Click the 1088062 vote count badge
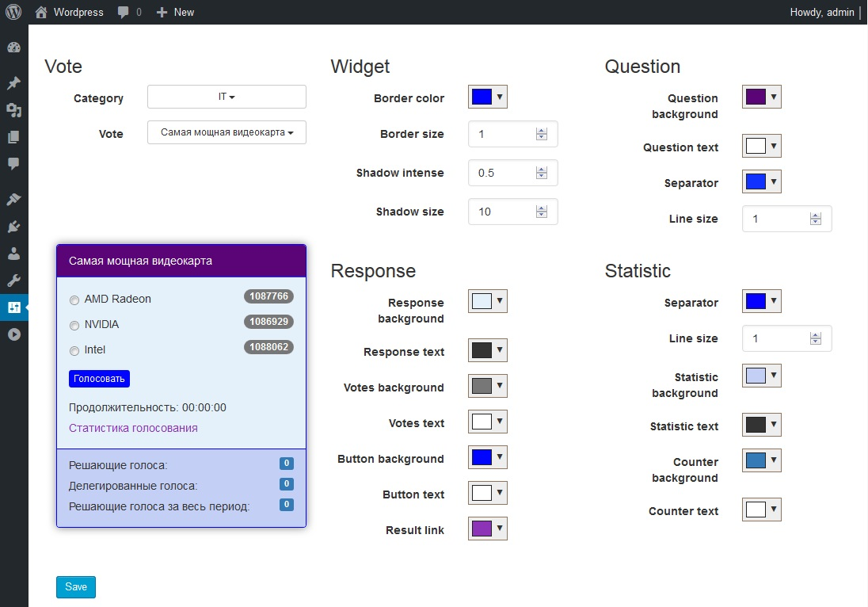 tap(268, 347)
